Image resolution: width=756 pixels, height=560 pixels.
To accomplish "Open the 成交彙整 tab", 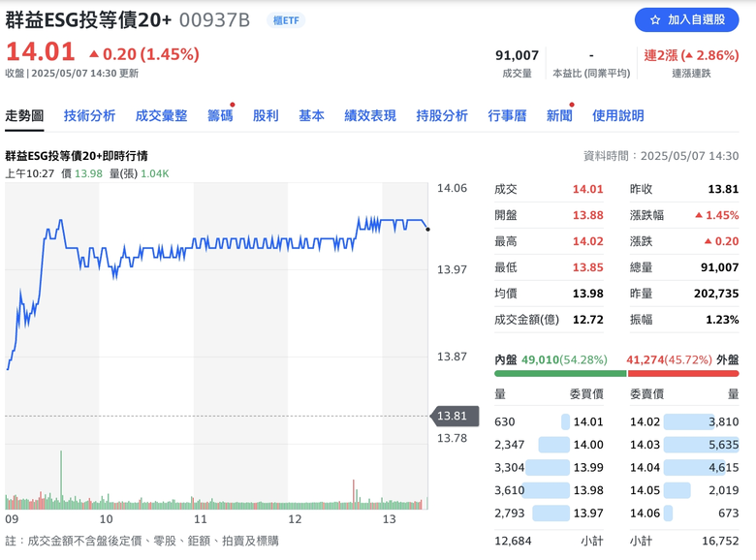I will click(x=161, y=115).
